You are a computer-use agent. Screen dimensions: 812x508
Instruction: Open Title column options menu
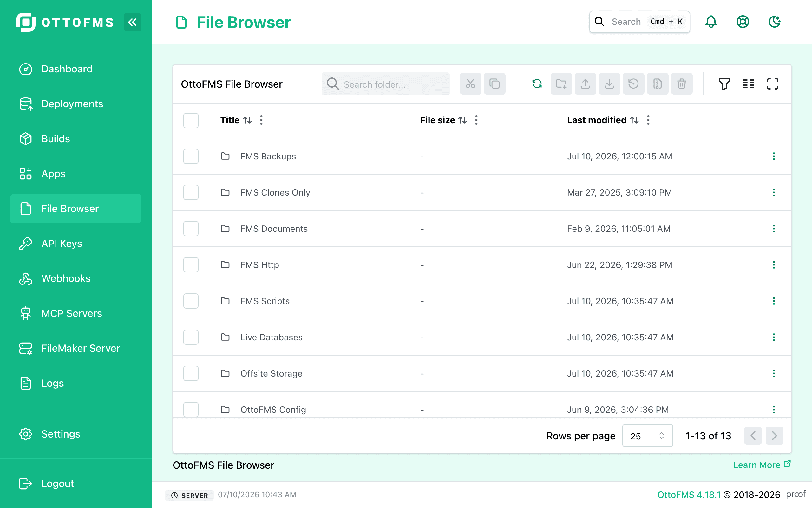261,120
